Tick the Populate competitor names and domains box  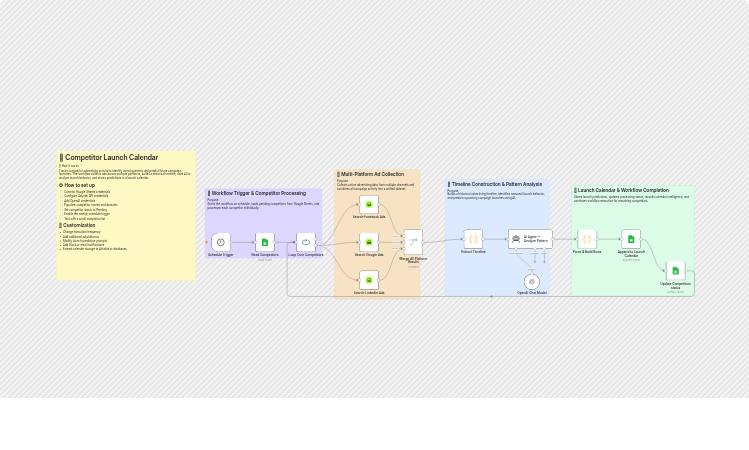[61, 205]
